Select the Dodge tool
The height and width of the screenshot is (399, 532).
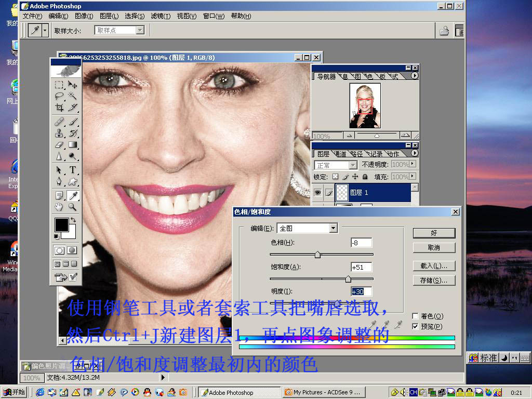[x=72, y=156]
